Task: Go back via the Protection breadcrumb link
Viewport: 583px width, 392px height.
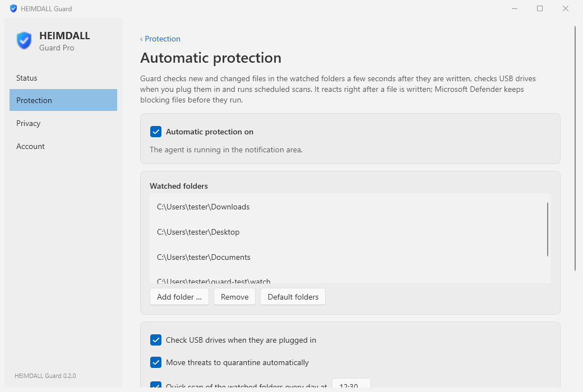Action: pyautogui.click(x=160, y=39)
